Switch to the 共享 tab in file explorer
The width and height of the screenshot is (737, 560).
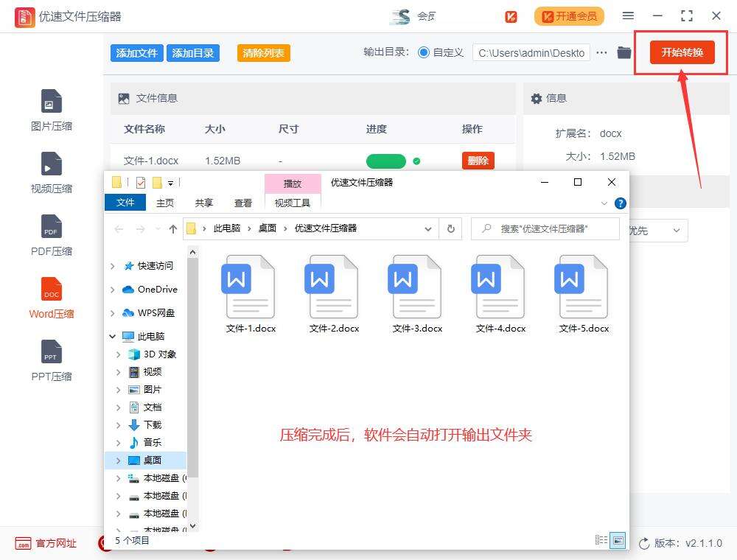pyautogui.click(x=203, y=202)
